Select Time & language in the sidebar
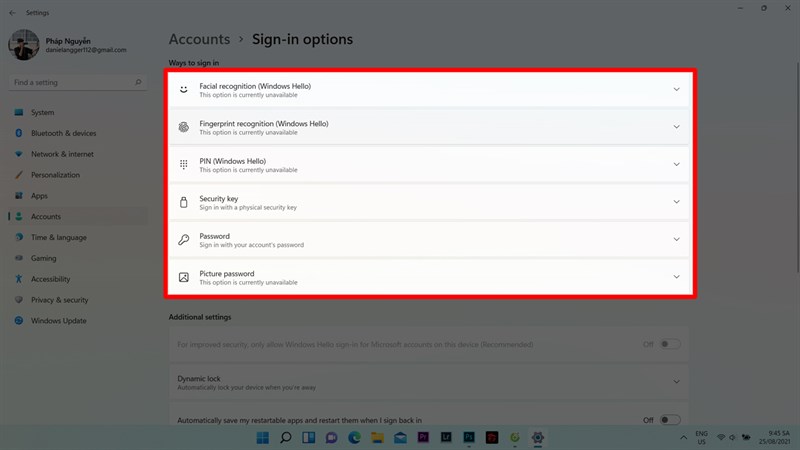 coord(58,237)
